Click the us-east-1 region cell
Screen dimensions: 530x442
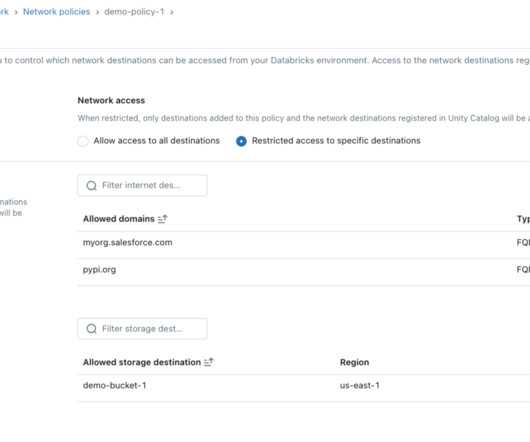coord(360,386)
